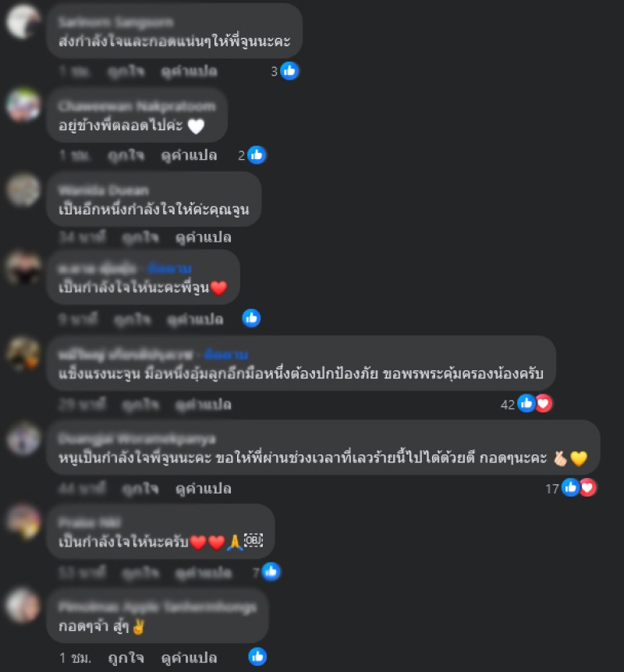Like the white heart comment via ถูกใจ

pos(126,155)
